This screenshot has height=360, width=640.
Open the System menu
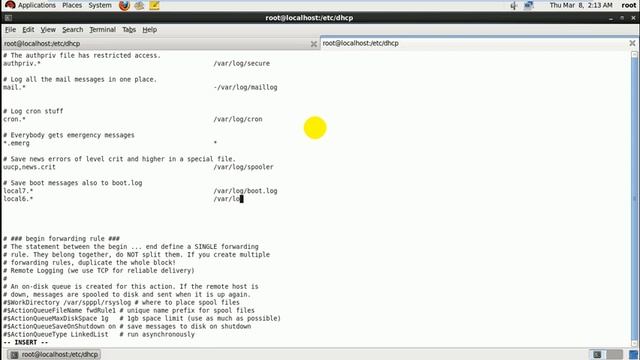coord(100,5)
